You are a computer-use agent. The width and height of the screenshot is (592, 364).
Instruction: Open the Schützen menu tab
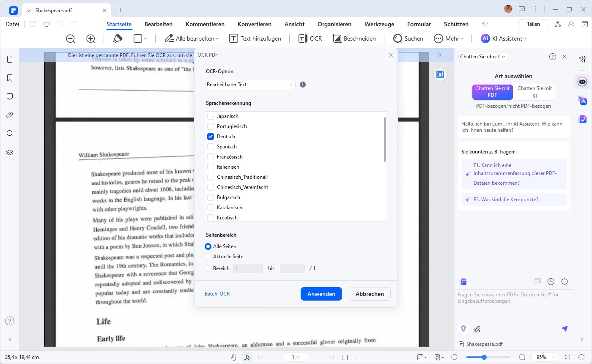click(456, 24)
